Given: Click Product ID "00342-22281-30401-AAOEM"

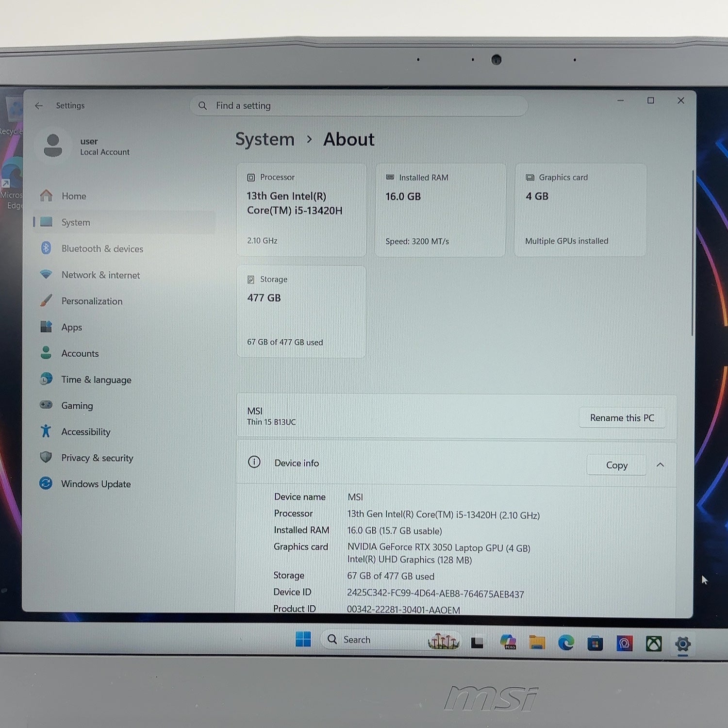Looking at the screenshot, I should click(403, 610).
